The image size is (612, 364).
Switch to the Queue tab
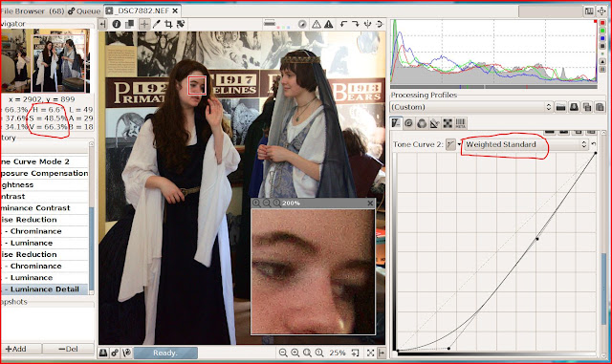click(84, 11)
